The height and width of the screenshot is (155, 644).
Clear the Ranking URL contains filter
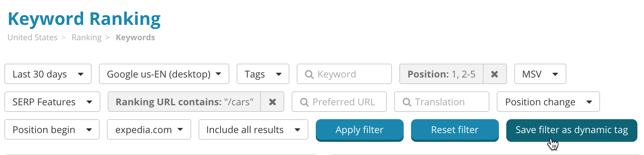pyautogui.click(x=272, y=102)
